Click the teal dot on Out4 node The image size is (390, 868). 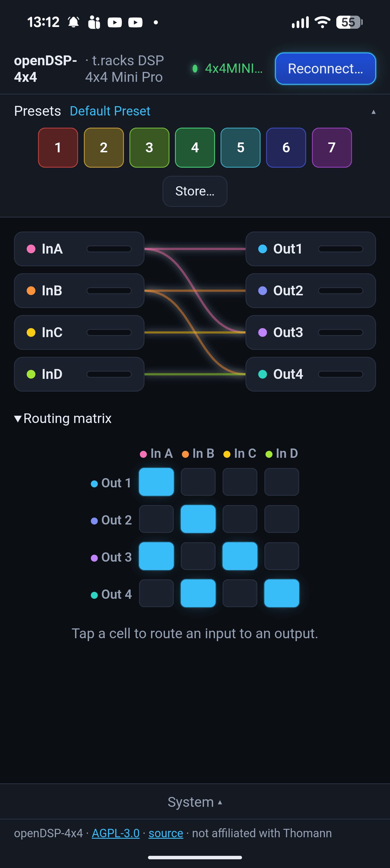pos(263,374)
